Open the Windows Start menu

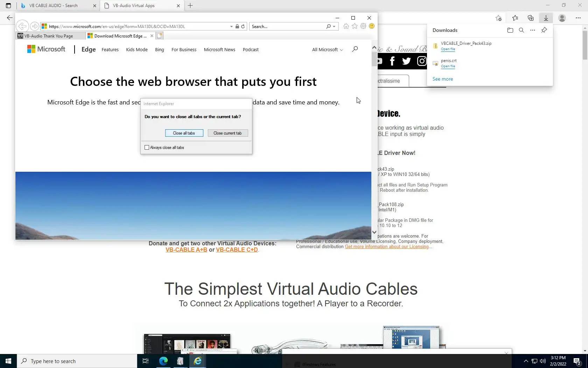tap(8, 361)
